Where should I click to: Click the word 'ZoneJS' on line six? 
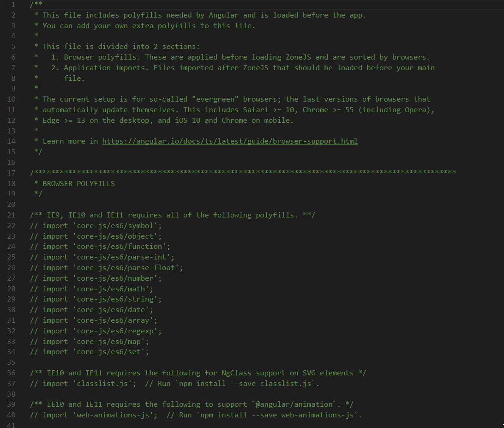[298, 57]
